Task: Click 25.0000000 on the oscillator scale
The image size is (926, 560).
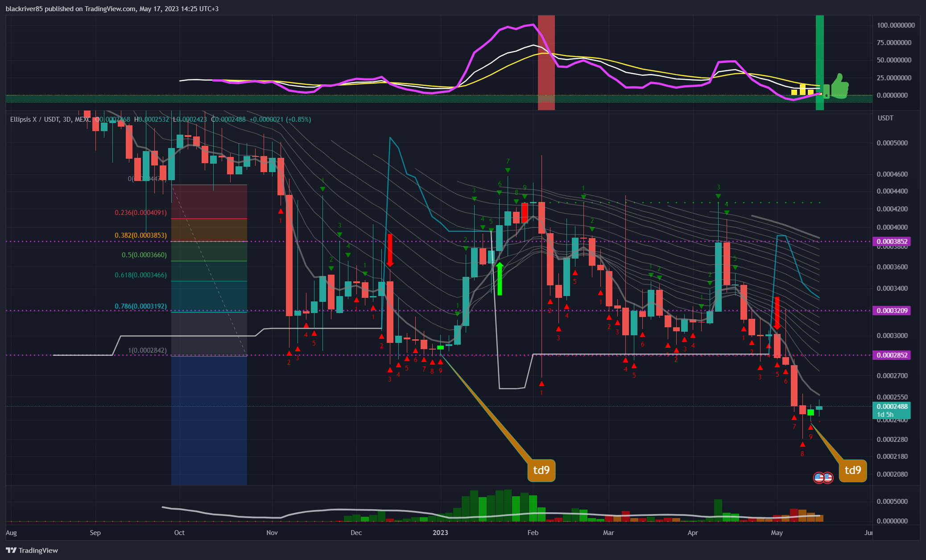Action: 894,78
